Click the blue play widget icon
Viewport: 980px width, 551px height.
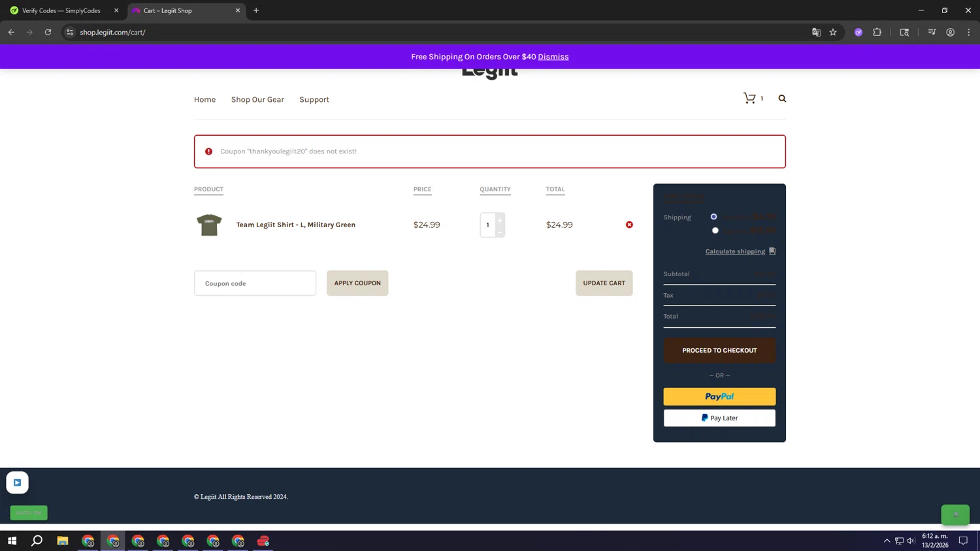pos(18,482)
